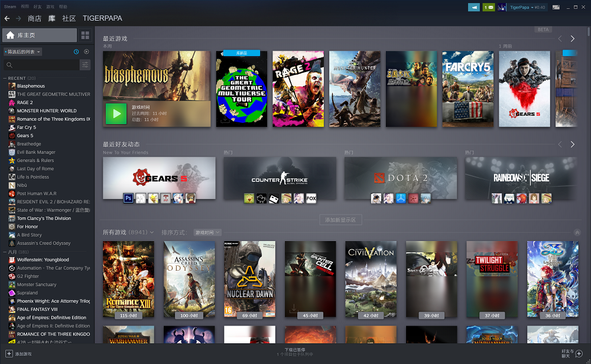Open Civilization V game cover

(371, 279)
